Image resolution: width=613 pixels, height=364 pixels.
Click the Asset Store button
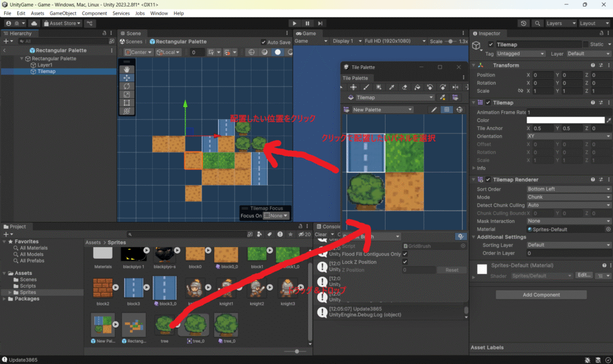tap(62, 23)
